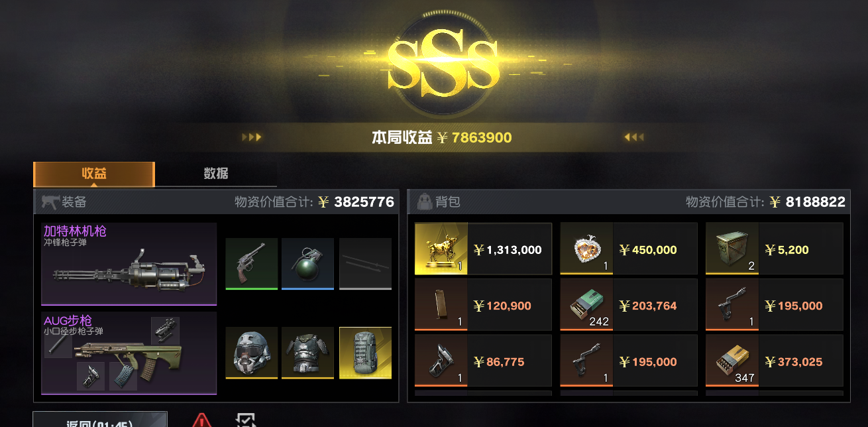
Task: Click the revolver pistol equipment slot
Action: tap(251, 264)
